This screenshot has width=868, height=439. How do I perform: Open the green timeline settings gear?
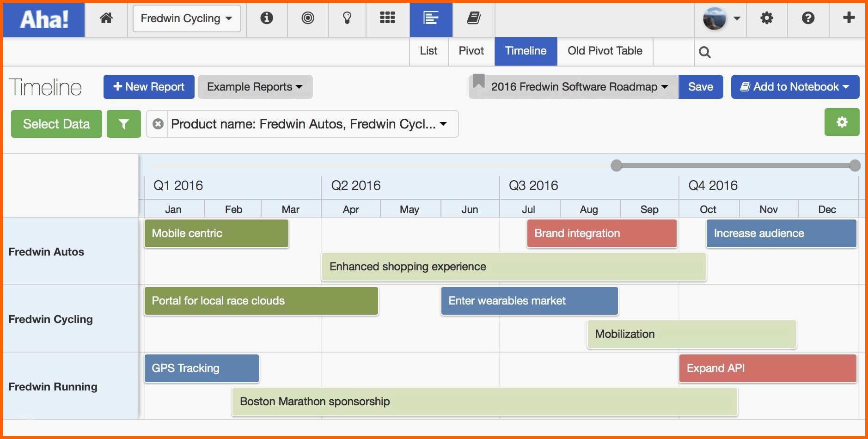click(842, 122)
